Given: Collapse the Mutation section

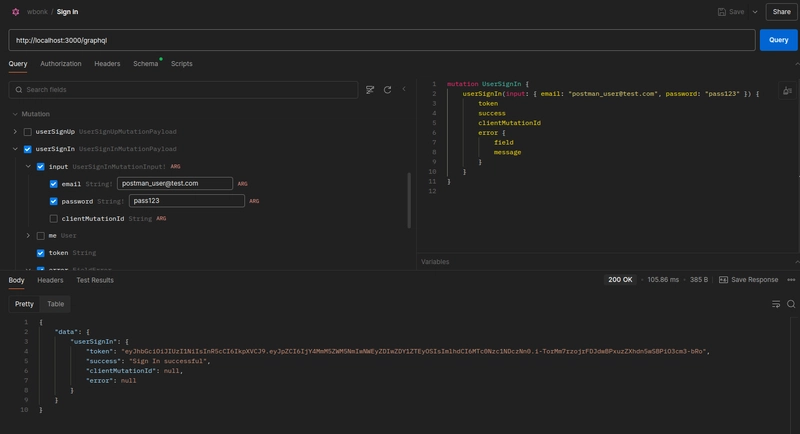Looking at the screenshot, I should [15, 114].
